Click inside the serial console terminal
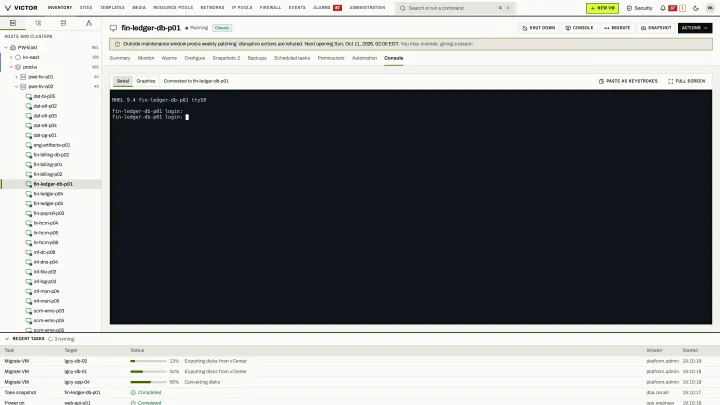720x405 pixels. coord(411,207)
